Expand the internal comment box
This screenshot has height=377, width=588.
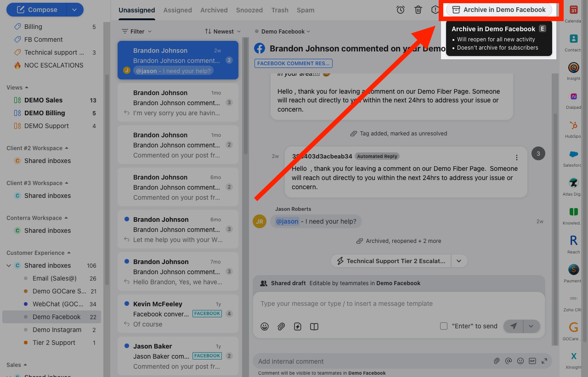544,361
